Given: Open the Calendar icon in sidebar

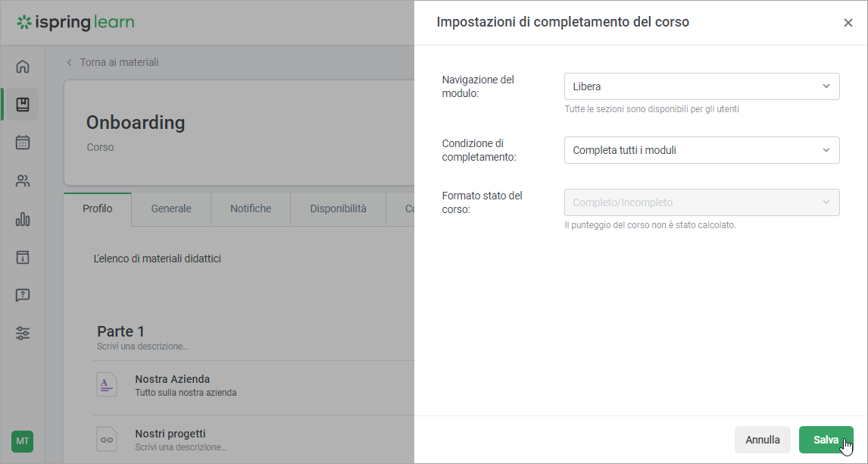Looking at the screenshot, I should 23,143.
